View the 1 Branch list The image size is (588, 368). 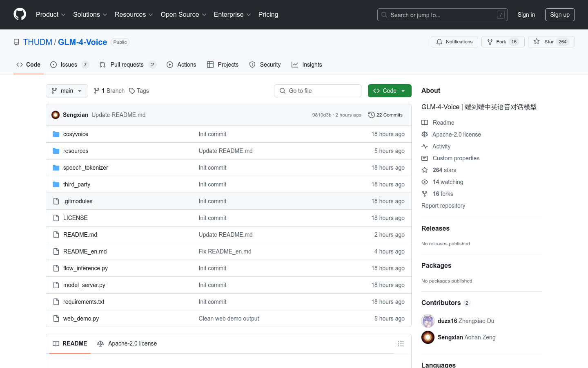(109, 91)
